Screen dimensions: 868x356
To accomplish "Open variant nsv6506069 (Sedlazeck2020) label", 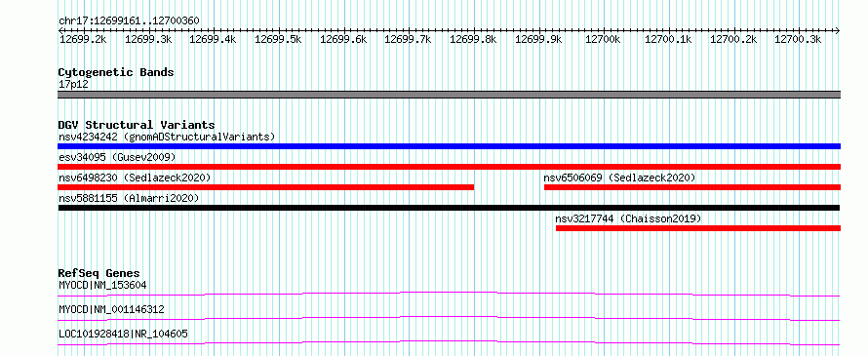I will [619, 178].
